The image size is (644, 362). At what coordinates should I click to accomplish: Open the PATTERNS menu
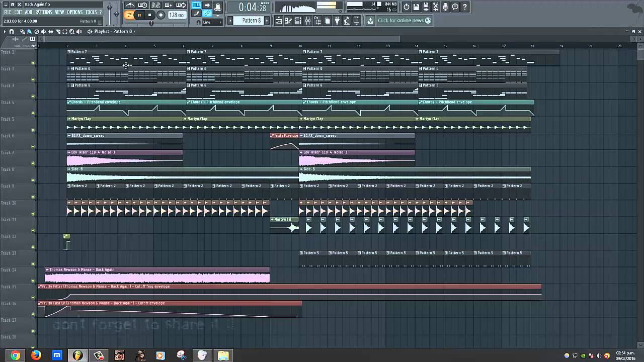pos(44,12)
